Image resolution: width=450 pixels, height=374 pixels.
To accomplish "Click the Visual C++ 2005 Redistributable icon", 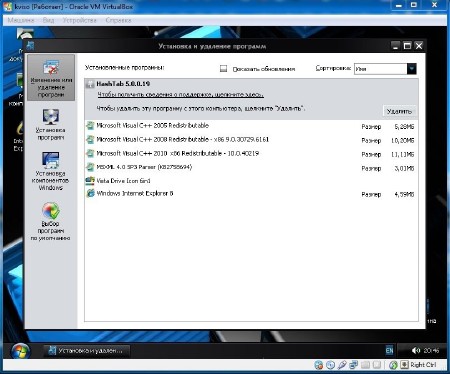I will point(90,126).
